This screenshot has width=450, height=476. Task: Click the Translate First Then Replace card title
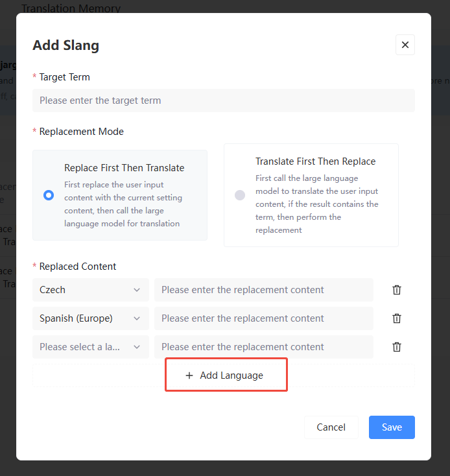pyautogui.click(x=315, y=161)
